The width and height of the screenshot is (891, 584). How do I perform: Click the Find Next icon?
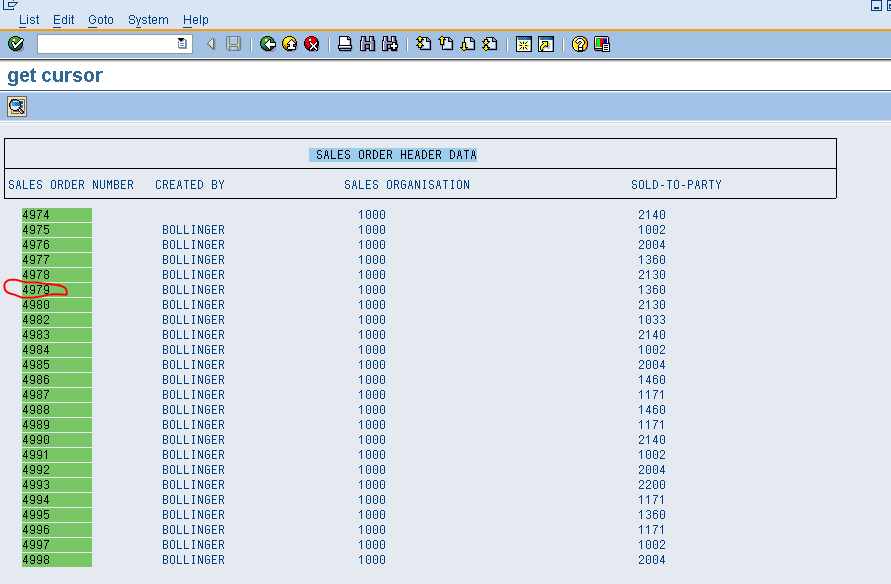pos(388,43)
